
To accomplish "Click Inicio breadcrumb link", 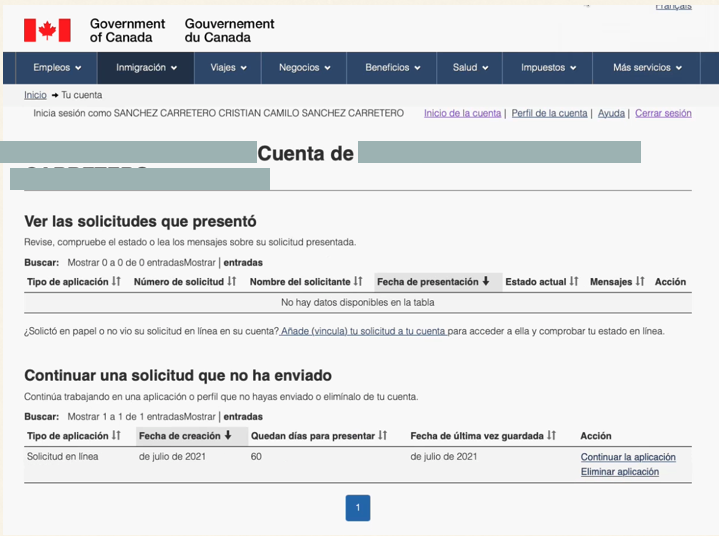I will click(35, 95).
